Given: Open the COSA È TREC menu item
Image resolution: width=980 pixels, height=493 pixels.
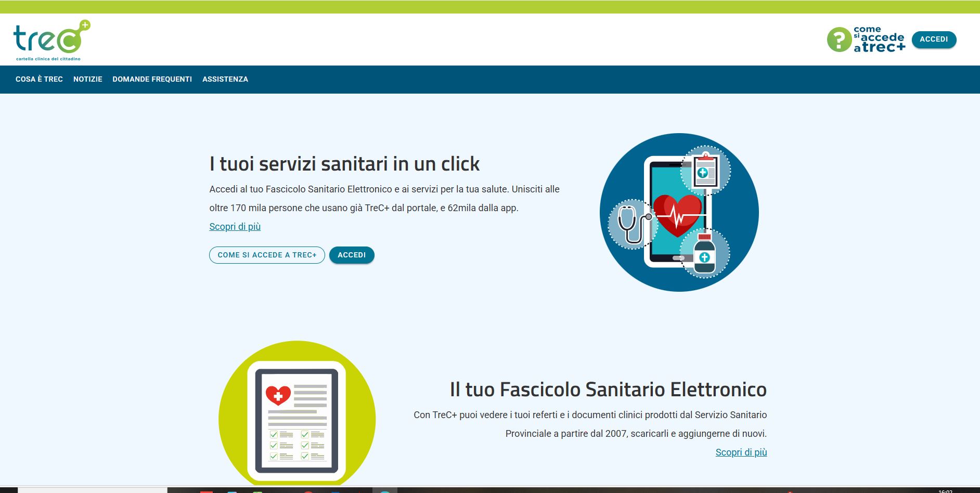Looking at the screenshot, I should 39,79.
